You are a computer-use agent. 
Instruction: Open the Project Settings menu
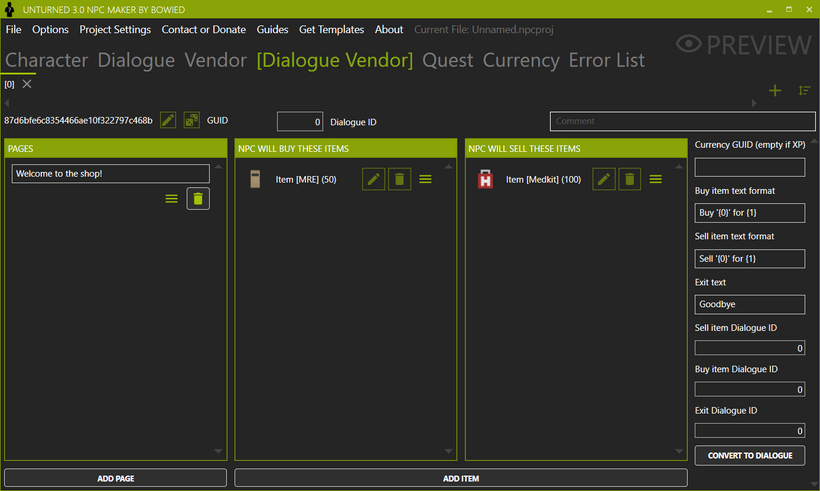(x=115, y=30)
